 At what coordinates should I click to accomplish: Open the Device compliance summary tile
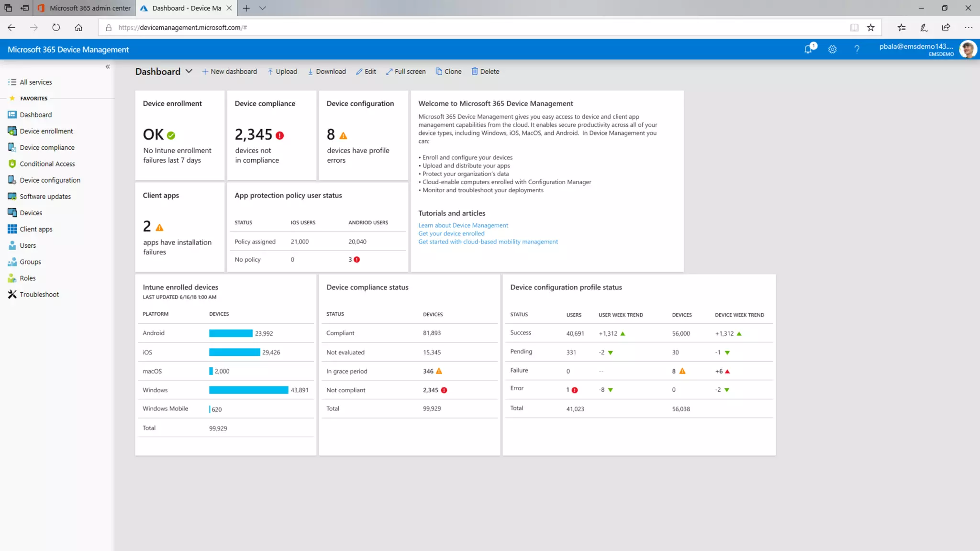coord(271,135)
